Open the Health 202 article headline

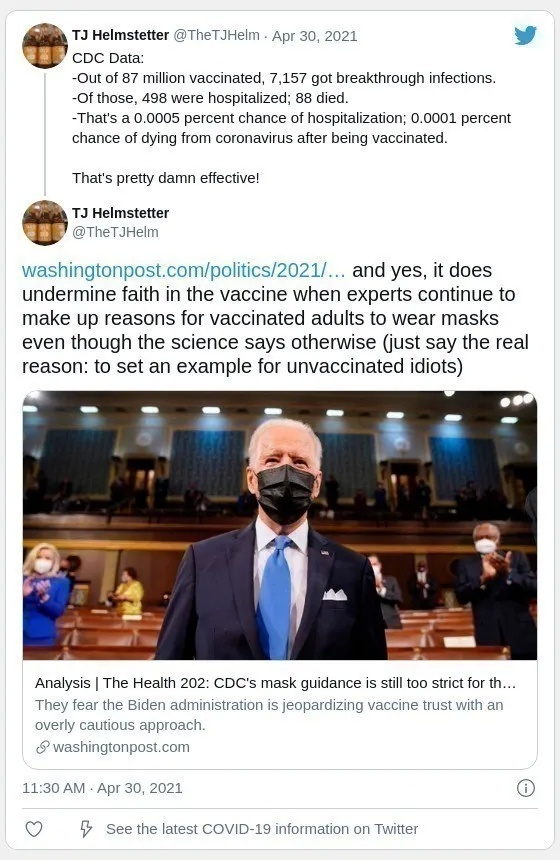click(275, 683)
